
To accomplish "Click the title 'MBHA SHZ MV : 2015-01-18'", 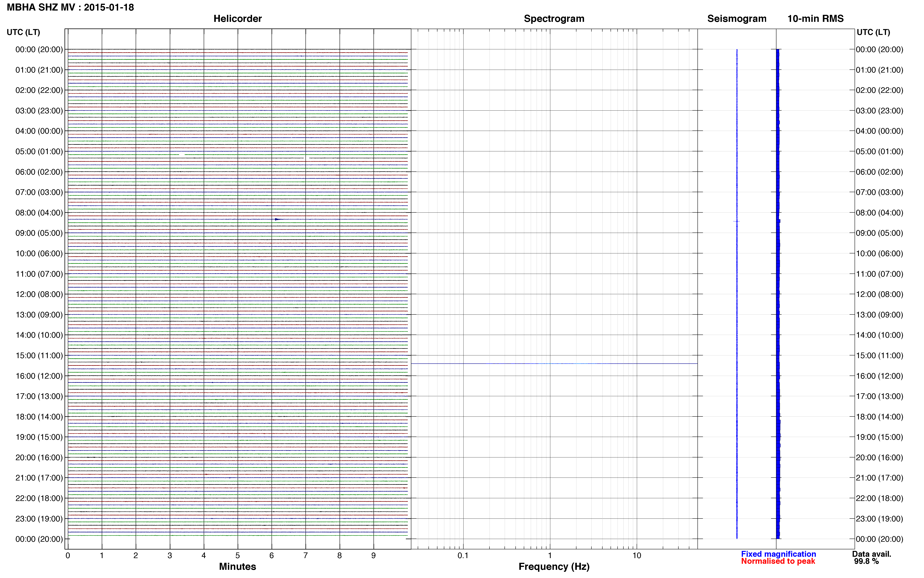I will [70, 7].
